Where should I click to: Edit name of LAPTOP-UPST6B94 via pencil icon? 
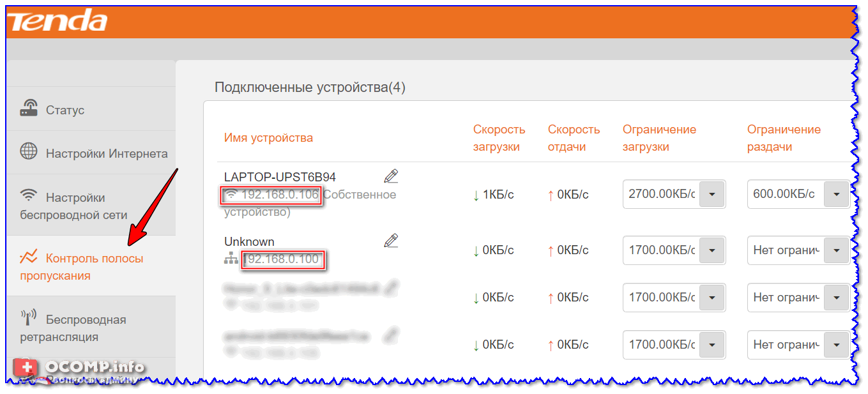pyautogui.click(x=391, y=176)
